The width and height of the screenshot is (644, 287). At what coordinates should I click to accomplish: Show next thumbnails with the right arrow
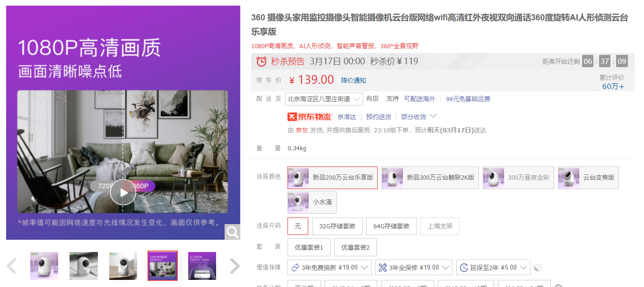tap(235, 266)
